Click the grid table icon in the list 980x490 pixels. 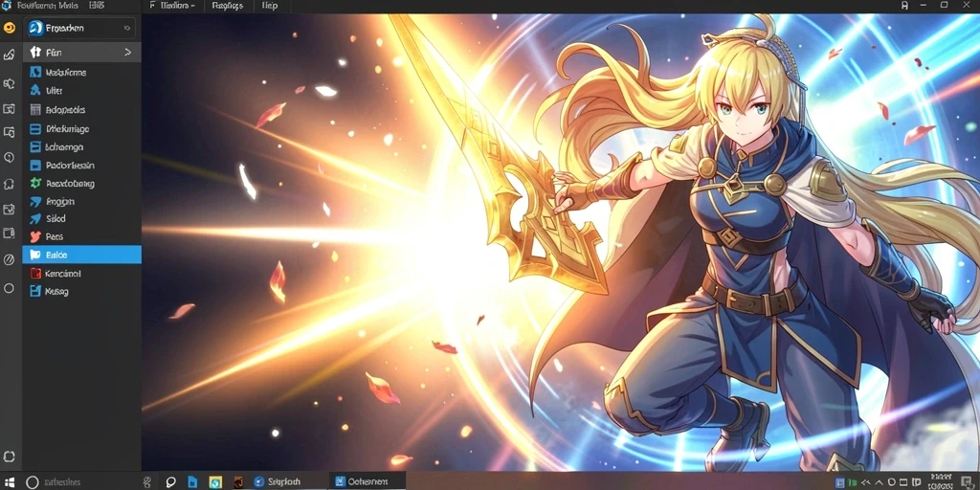click(35, 110)
